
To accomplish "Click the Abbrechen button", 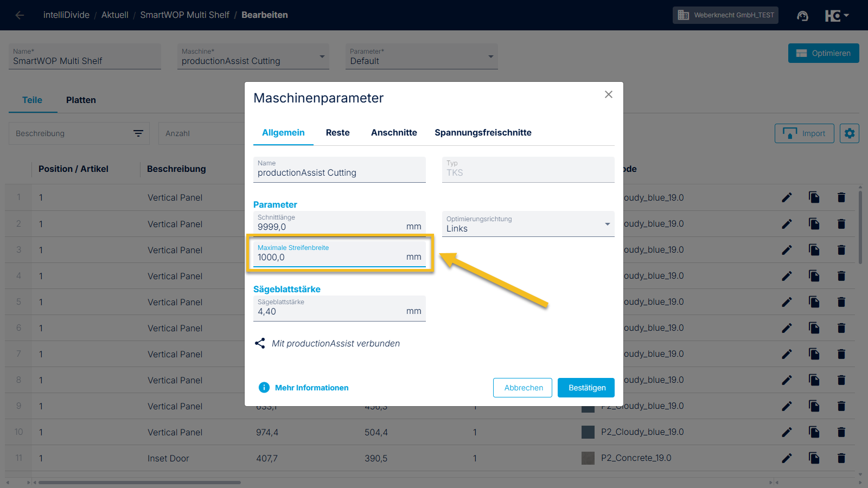I will pos(523,388).
